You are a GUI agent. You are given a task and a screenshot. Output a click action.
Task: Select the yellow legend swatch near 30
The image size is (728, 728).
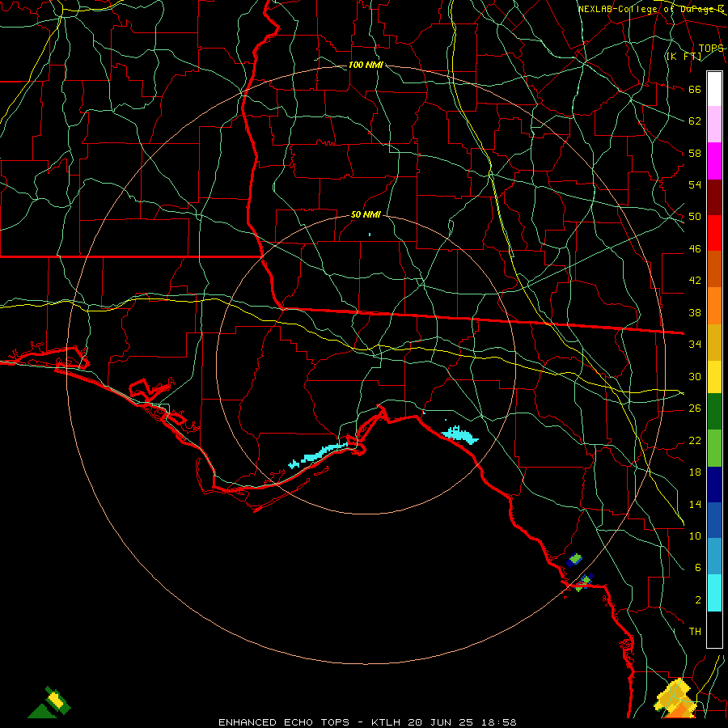[x=714, y=376]
